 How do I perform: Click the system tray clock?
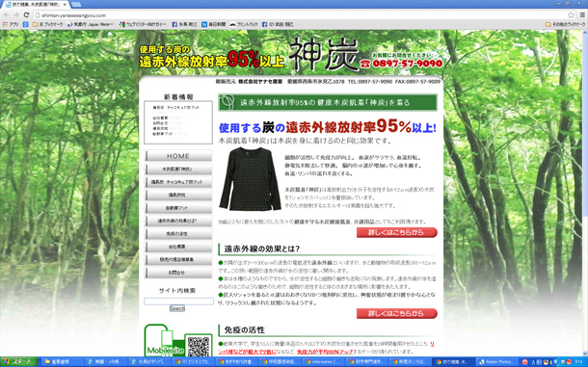579,362
